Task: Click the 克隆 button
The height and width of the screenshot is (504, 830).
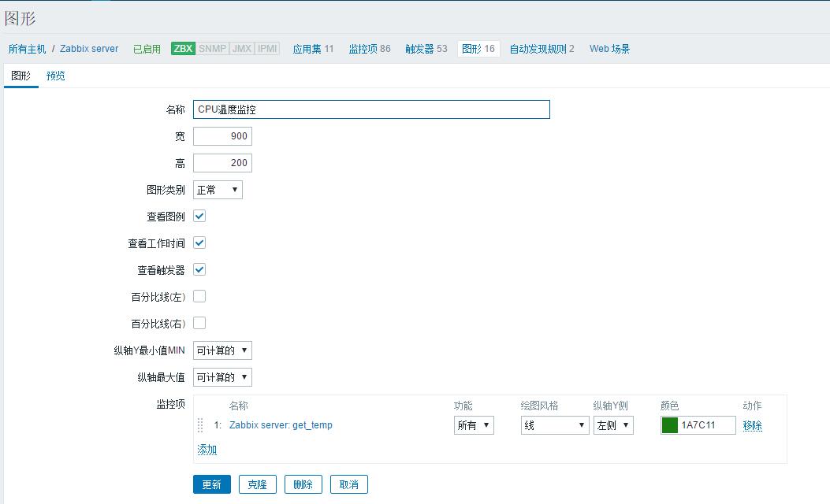Action: click(257, 484)
